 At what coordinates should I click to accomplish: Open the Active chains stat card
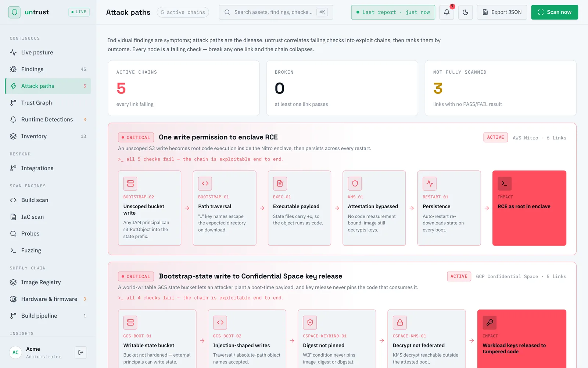click(x=184, y=88)
